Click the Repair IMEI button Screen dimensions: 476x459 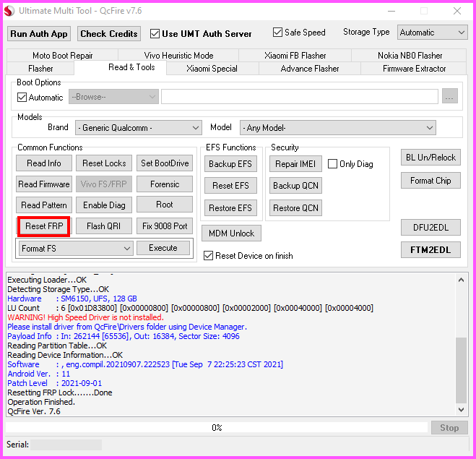point(295,164)
